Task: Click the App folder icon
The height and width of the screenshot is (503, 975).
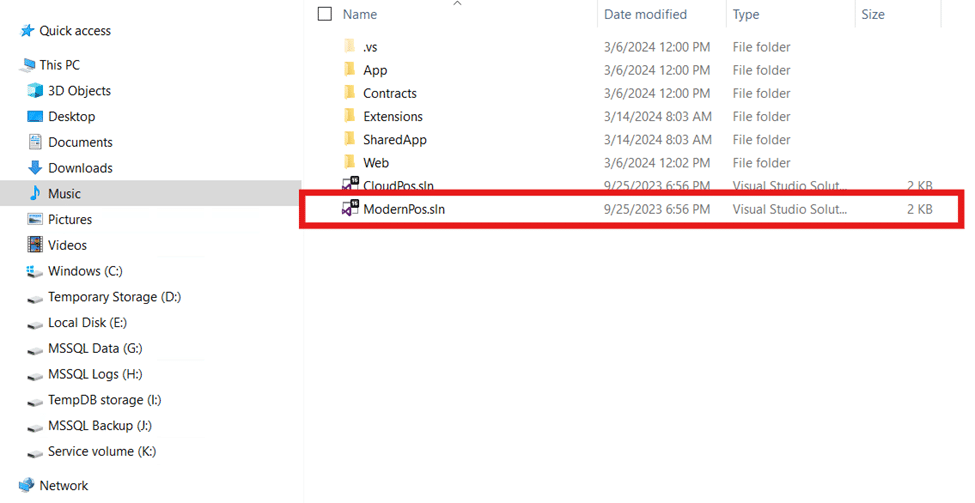Action: [x=350, y=69]
